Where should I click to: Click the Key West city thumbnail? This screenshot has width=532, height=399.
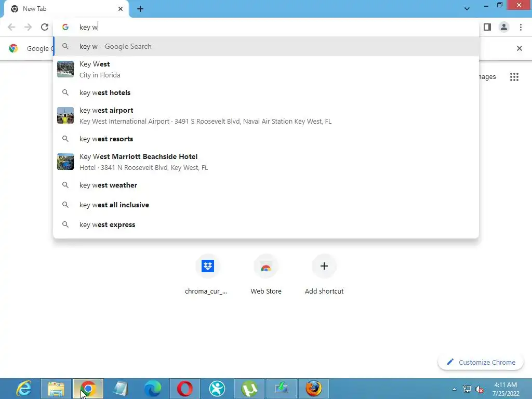click(x=65, y=69)
